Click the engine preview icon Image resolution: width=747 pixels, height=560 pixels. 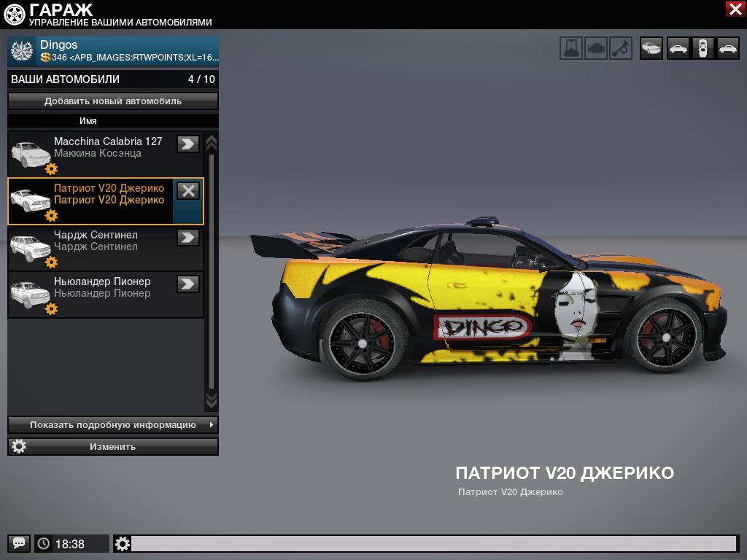click(x=596, y=48)
